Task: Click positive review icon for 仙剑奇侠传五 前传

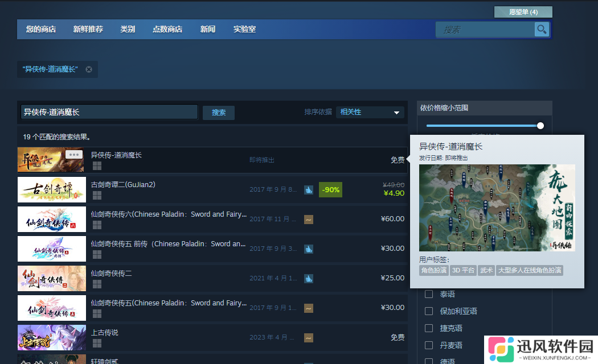Action: [x=309, y=249]
